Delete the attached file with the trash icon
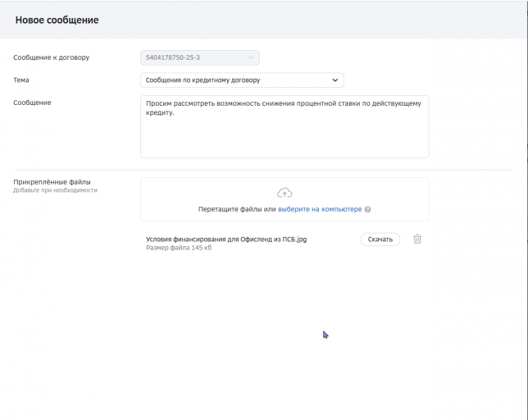This screenshot has height=420, width=528. tap(417, 240)
